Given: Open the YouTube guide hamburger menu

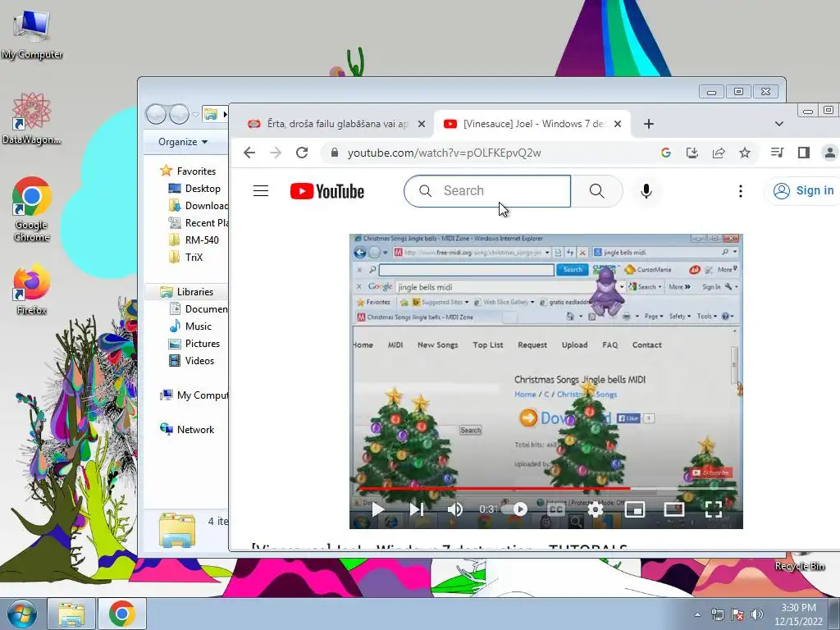Looking at the screenshot, I should (x=260, y=190).
